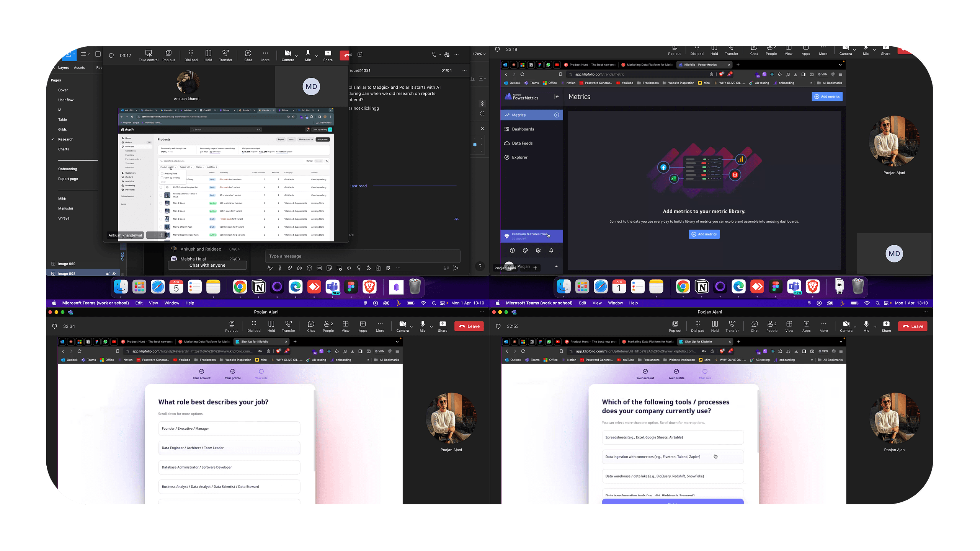Open emoji picker below message box
Image resolution: width=980 pixels, height=551 pixels.
tap(309, 268)
